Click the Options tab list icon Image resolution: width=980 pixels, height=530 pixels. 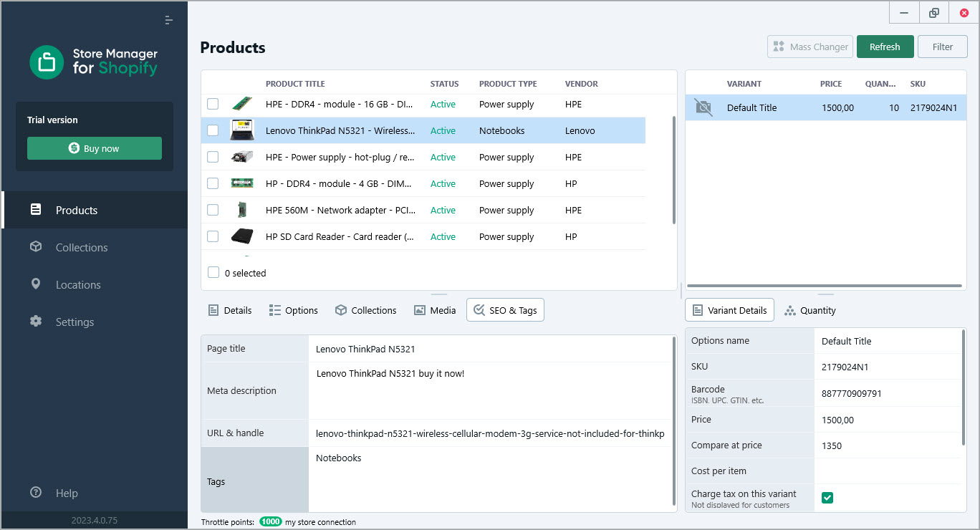(x=275, y=310)
